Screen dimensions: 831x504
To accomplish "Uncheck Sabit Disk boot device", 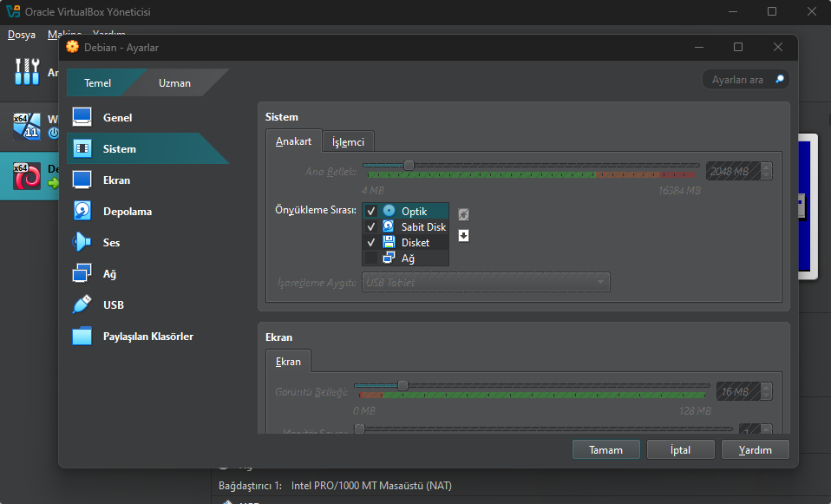I will coord(371,227).
